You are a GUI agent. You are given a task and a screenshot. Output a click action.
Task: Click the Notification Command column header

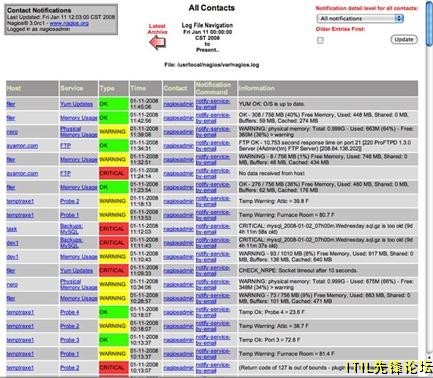216,88
